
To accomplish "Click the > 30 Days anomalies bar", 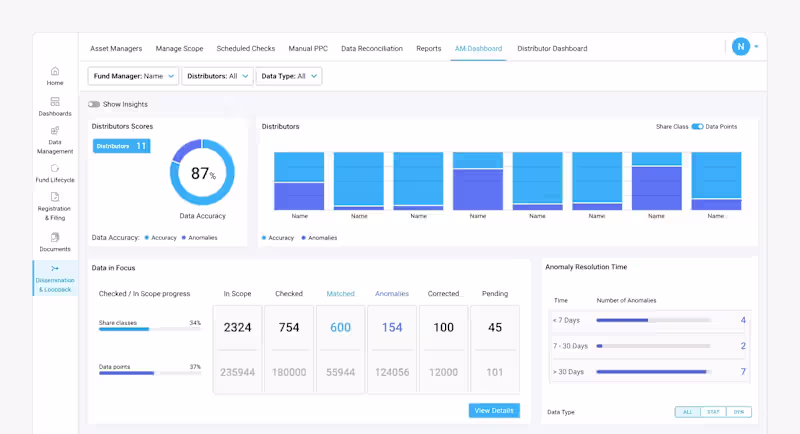I will [653, 372].
